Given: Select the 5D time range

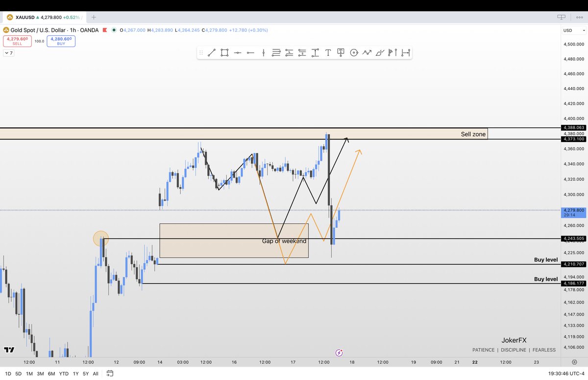Looking at the screenshot, I should point(18,374).
